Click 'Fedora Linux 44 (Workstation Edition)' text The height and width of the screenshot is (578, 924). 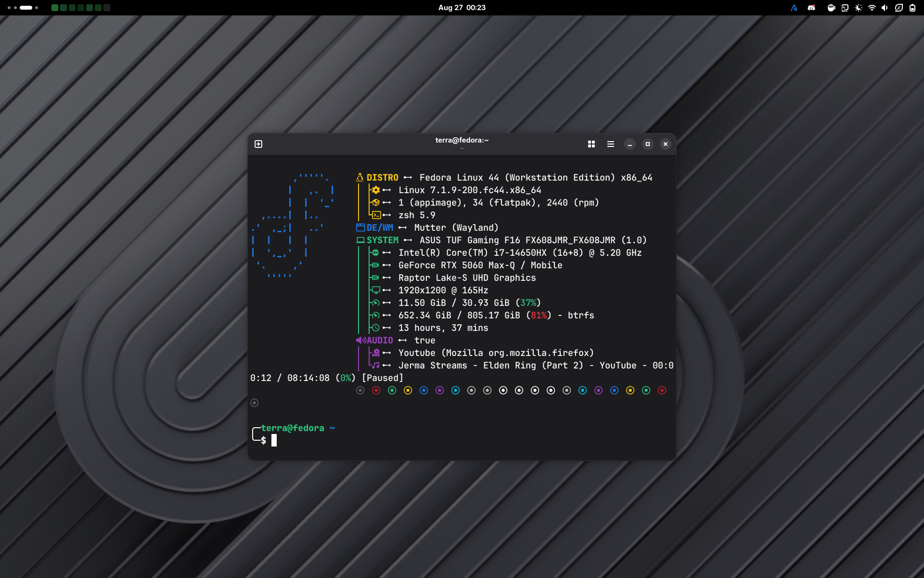pos(517,177)
